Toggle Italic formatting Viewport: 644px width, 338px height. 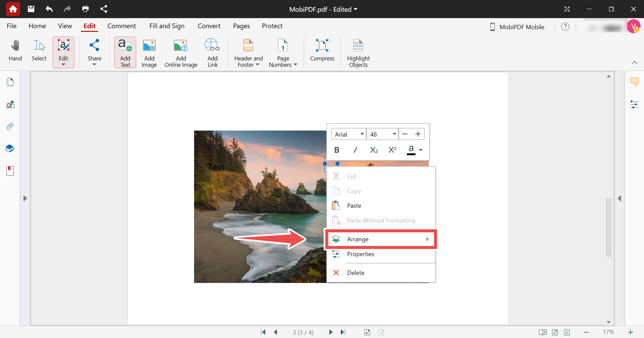pyautogui.click(x=355, y=150)
